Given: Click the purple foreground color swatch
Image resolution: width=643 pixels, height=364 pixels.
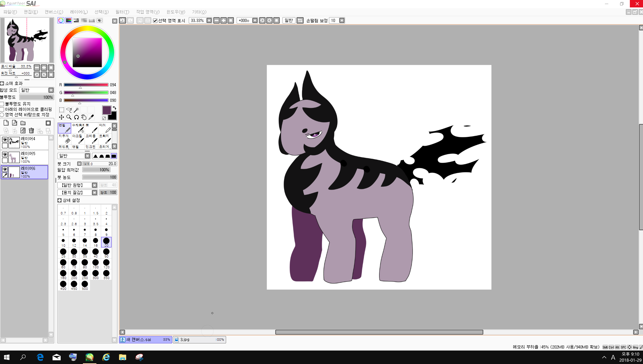Looking at the screenshot, I should (x=106, y=110).
